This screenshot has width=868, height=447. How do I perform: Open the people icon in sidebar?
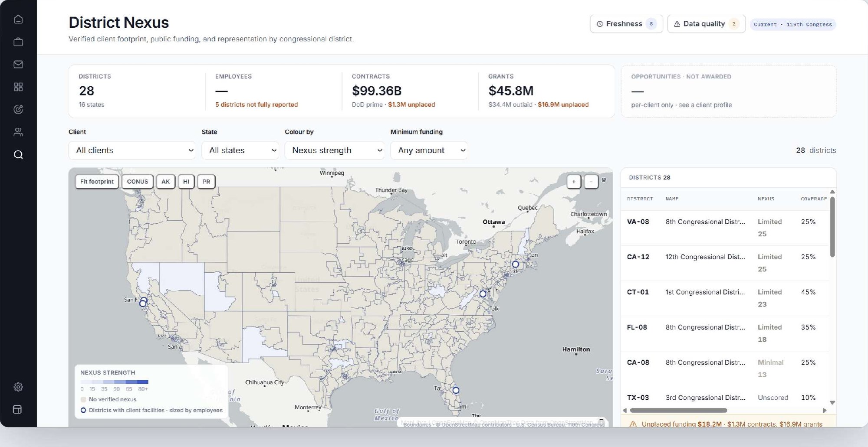tap(18, 132)
